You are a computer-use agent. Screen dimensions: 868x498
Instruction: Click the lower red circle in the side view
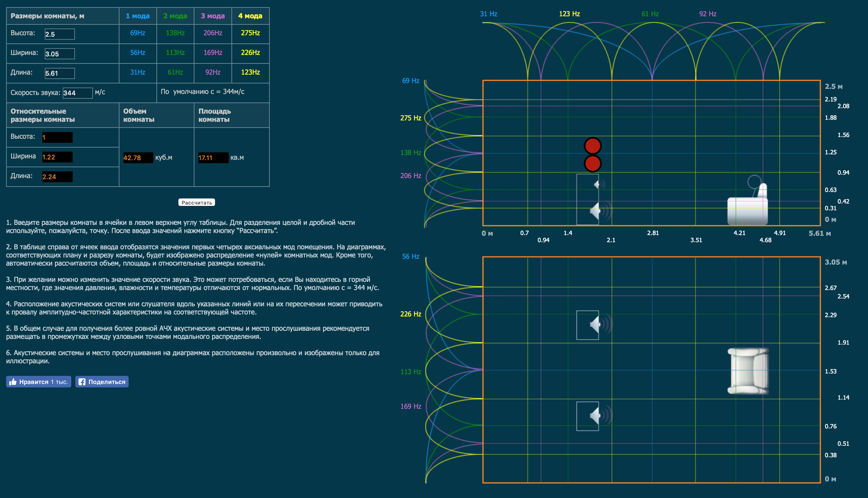point(592,164)
